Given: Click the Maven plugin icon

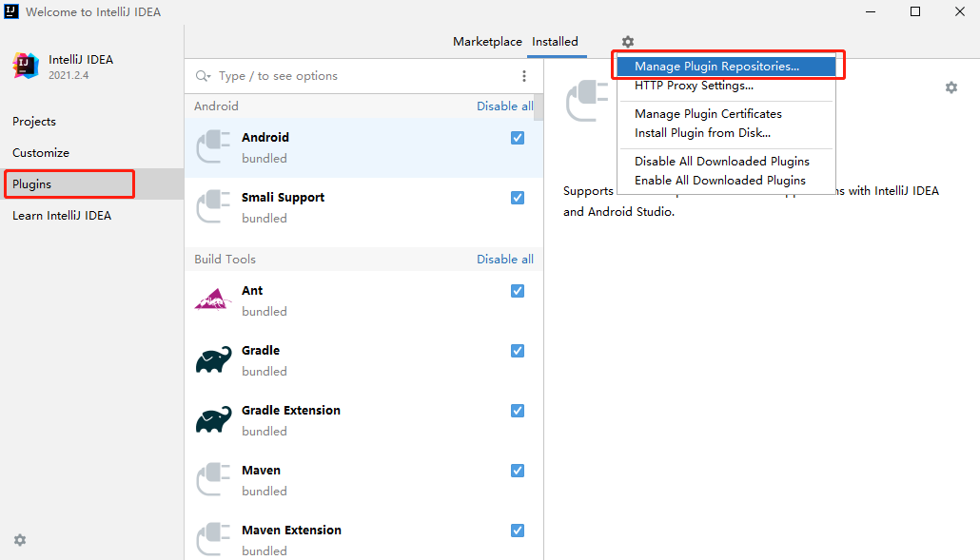Looking at the screenshot, I should click(213, 479).
